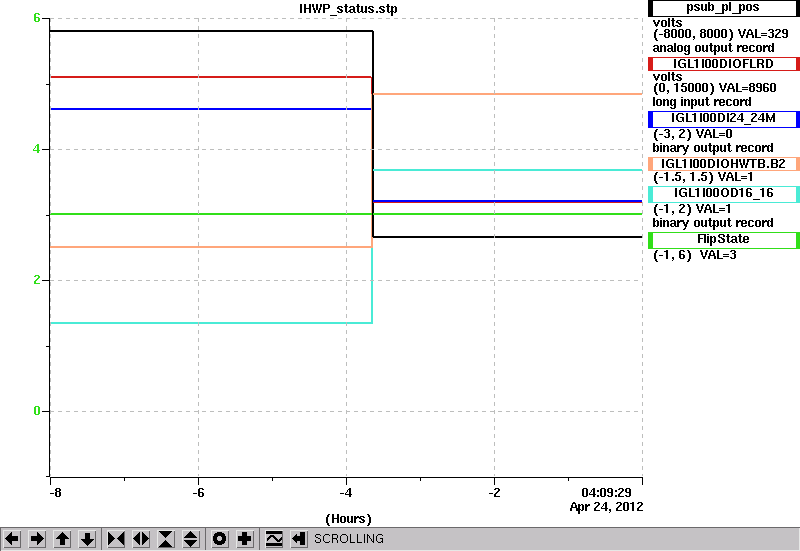
Task: Click the 04:09:29 timestamp on the axis
Action: coord(606,493)
